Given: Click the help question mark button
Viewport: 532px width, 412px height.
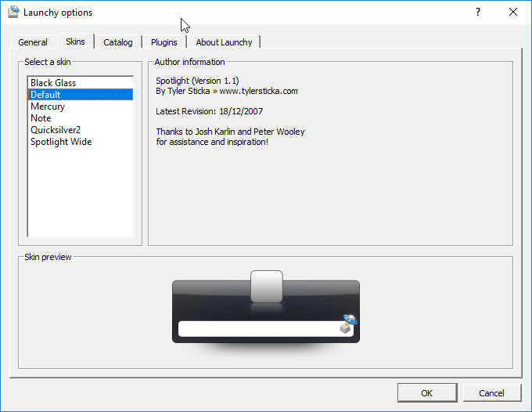Looking at the screenshot, I should pyautogui.click(x=478, y=12).
